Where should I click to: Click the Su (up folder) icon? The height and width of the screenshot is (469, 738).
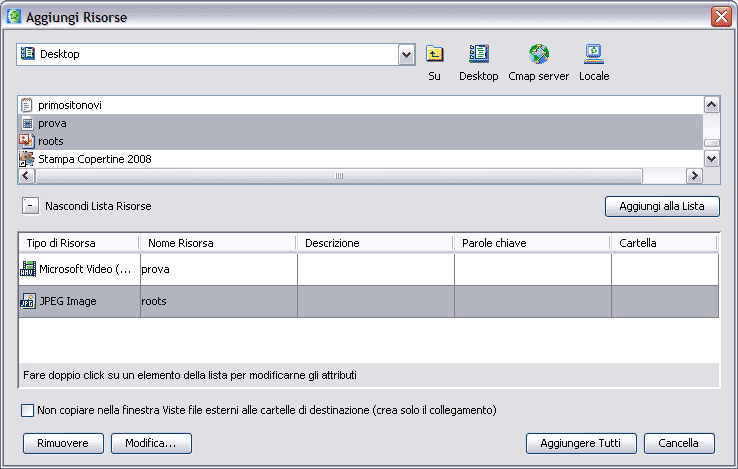[x=434, y=55]
